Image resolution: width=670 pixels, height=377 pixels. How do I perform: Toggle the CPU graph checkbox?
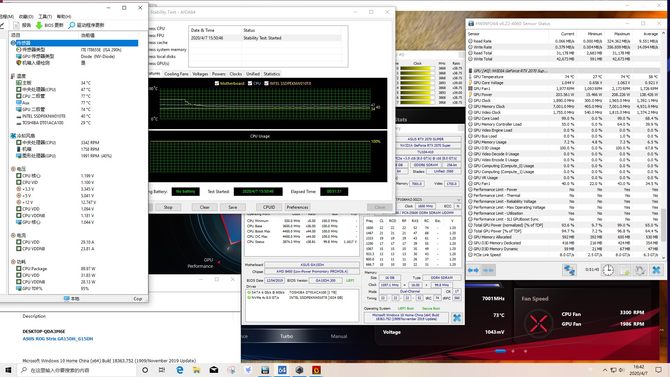point(250,83)
